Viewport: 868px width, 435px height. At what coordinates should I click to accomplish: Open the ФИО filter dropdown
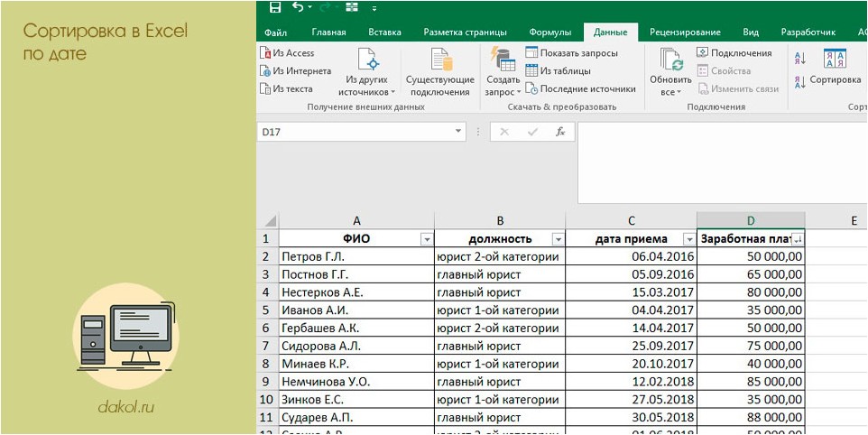tap(426, 240)
